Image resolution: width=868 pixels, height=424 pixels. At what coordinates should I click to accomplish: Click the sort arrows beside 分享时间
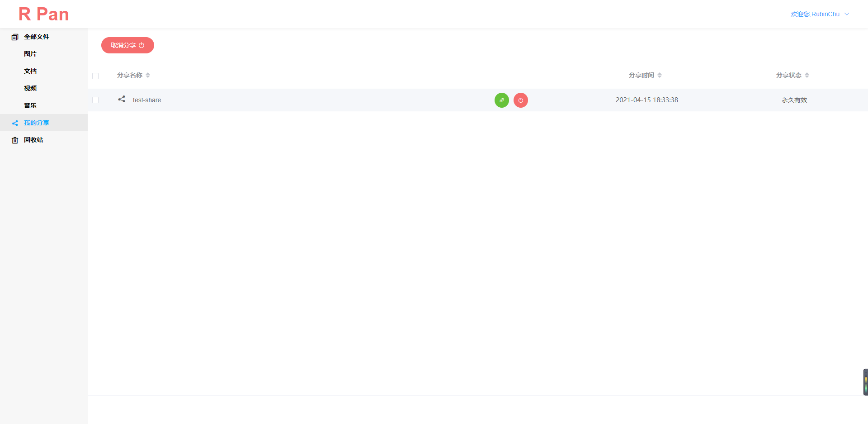pos(660,75)
